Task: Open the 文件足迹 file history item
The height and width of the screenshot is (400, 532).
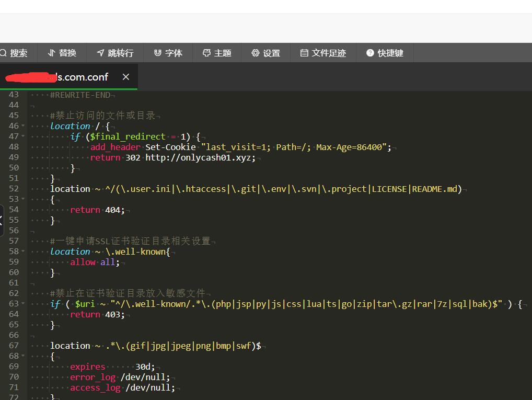Action: pos(323,53)
